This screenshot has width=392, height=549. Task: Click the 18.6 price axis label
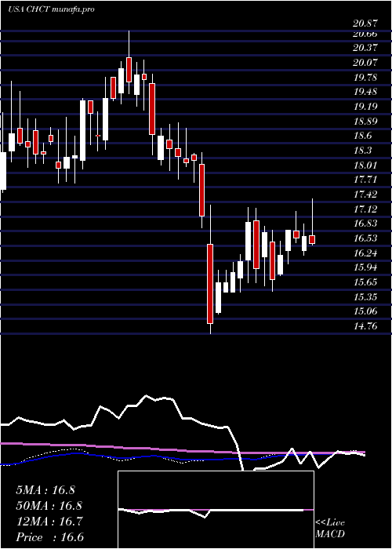point(362,136)
